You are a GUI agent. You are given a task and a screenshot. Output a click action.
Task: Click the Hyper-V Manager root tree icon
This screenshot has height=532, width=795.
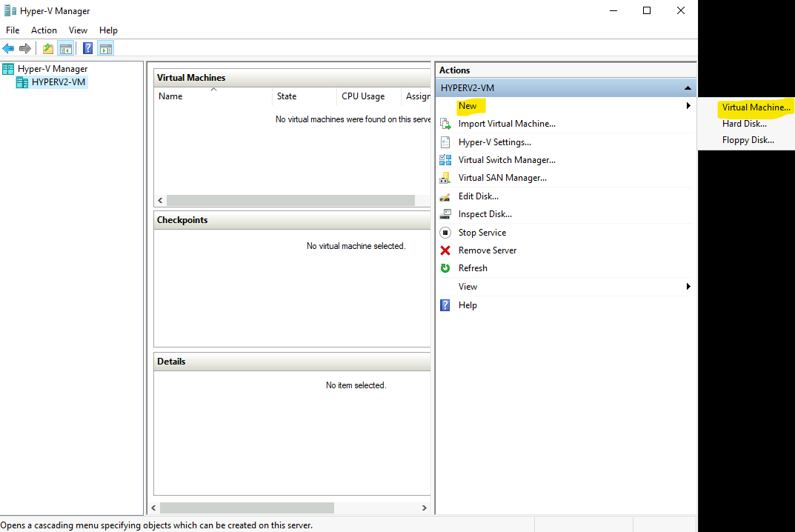point(8,69)
